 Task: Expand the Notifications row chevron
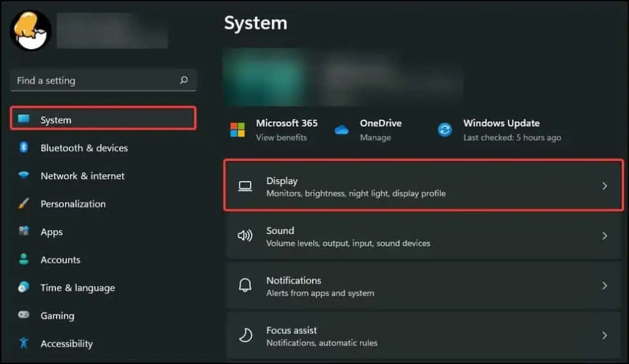(604, 286)
